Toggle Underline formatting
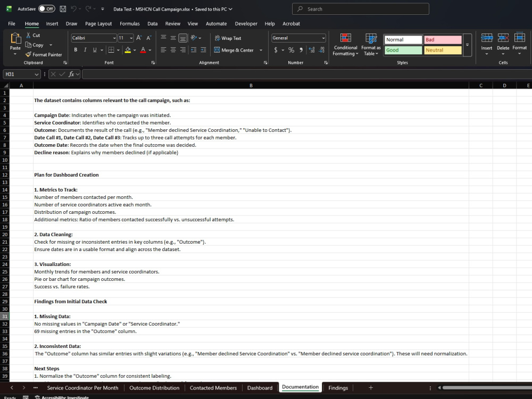Image resolution: width=532 pixels, height=399 pixels. click(95, 50)
